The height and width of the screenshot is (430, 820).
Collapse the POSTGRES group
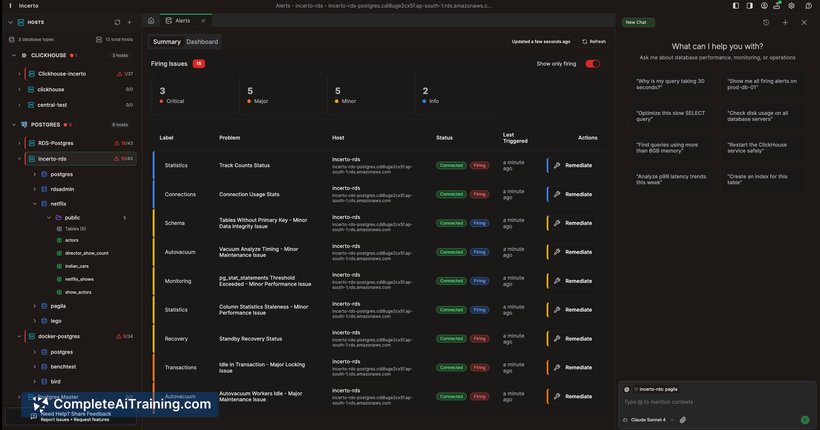coord(14,125)
